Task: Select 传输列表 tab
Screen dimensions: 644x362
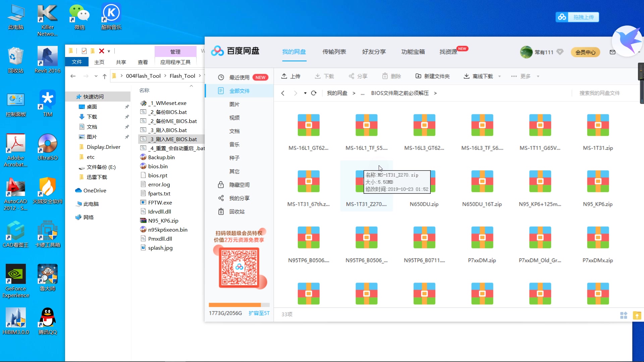Action: point(333,52)
